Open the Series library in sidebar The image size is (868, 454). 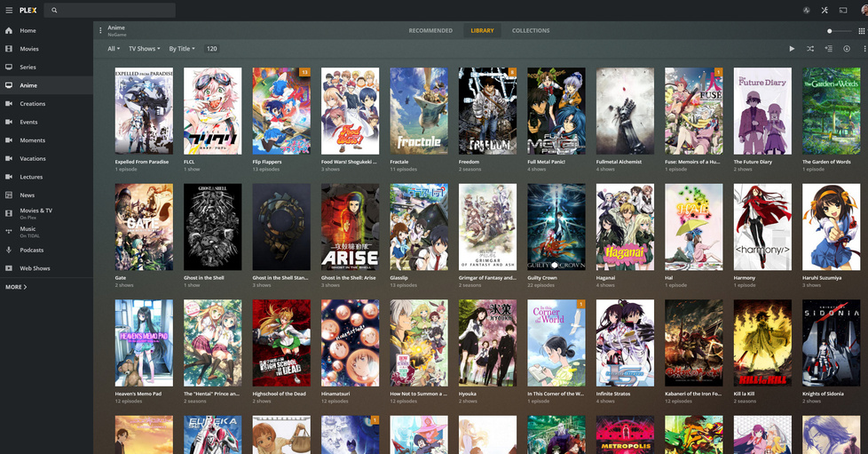pyautogui.click(x=46, y=67)
